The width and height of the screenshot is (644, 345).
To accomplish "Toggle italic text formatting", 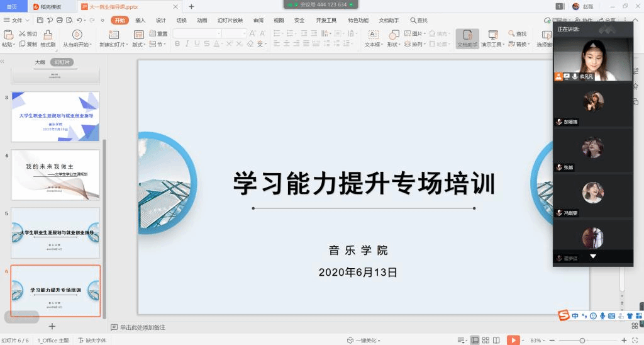I will pyautogui.click(x=187, y=44).
